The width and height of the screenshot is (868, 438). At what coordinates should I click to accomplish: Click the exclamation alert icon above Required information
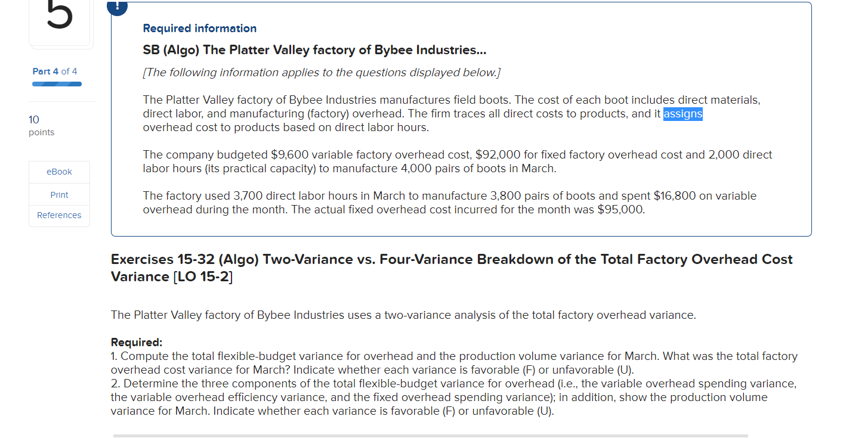(x=116, y=7)
